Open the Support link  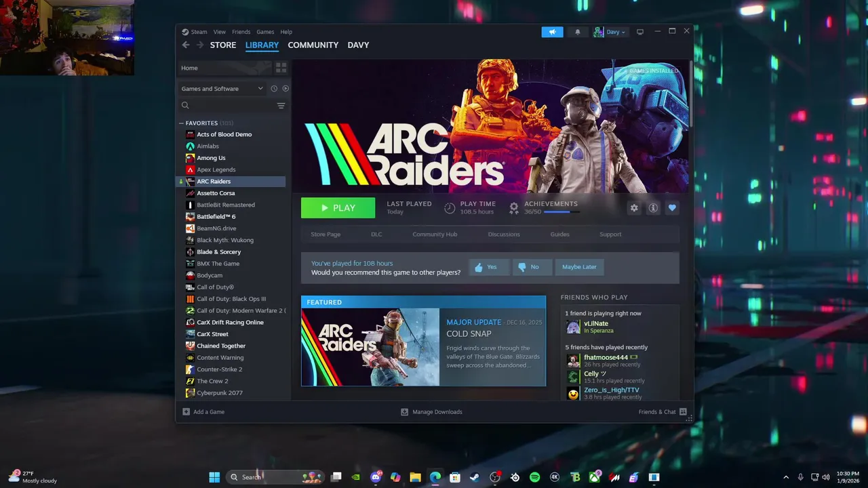[610, 235]
